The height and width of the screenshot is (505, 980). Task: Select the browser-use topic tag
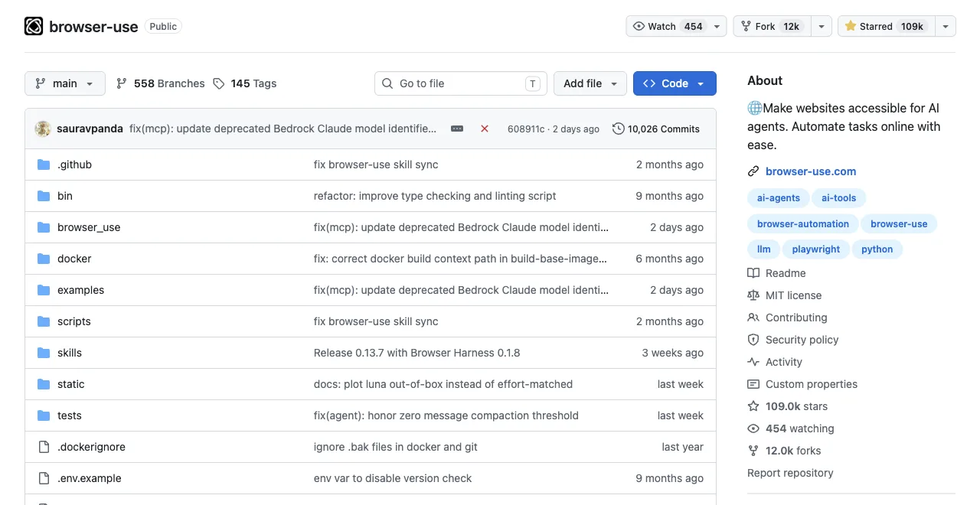pos(899,224)
